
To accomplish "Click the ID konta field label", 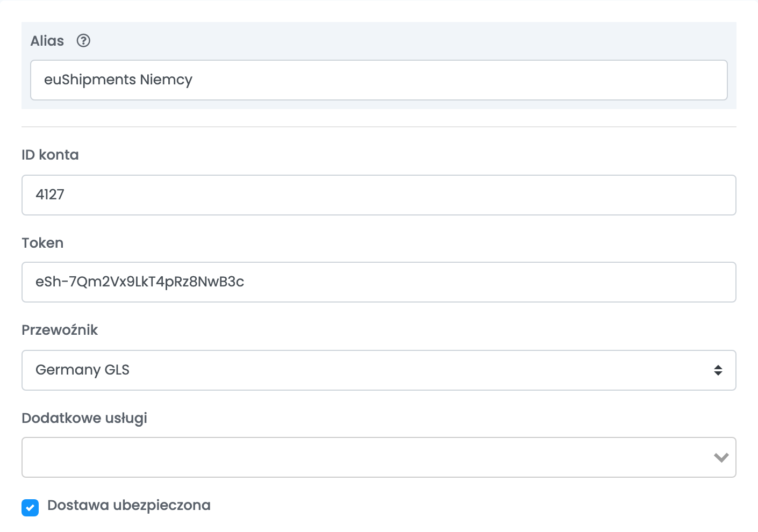I will coord(50,155).
